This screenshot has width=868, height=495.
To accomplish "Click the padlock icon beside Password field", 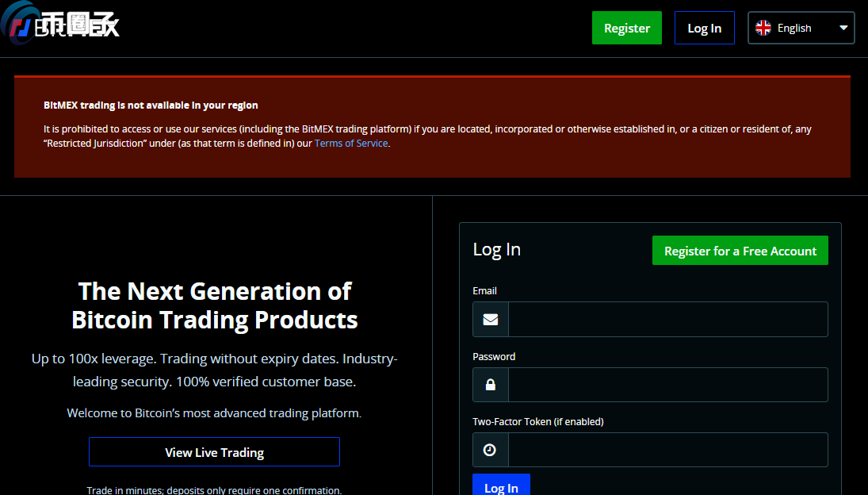I will [x=491, y=385].
